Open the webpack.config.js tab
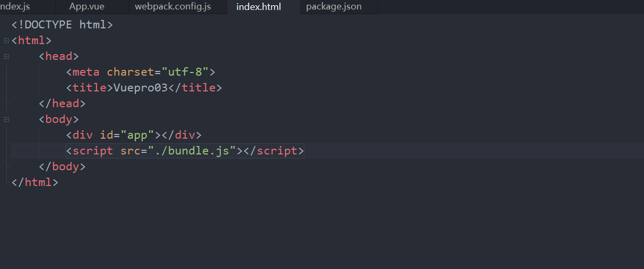The height and width of the screenshot is (269, 644). (173, 7)
